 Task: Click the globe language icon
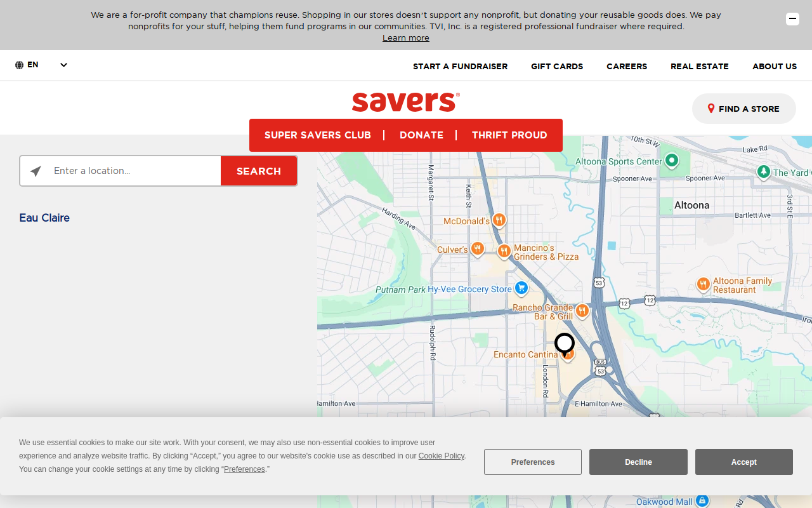coord(20,65)
